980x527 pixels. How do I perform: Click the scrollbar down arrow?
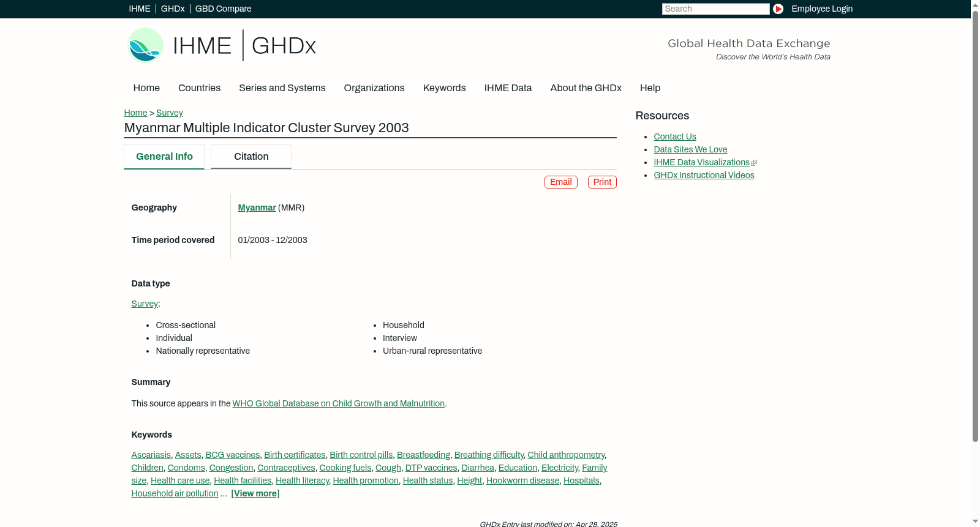pyautogui.click(x=975, y=521)
